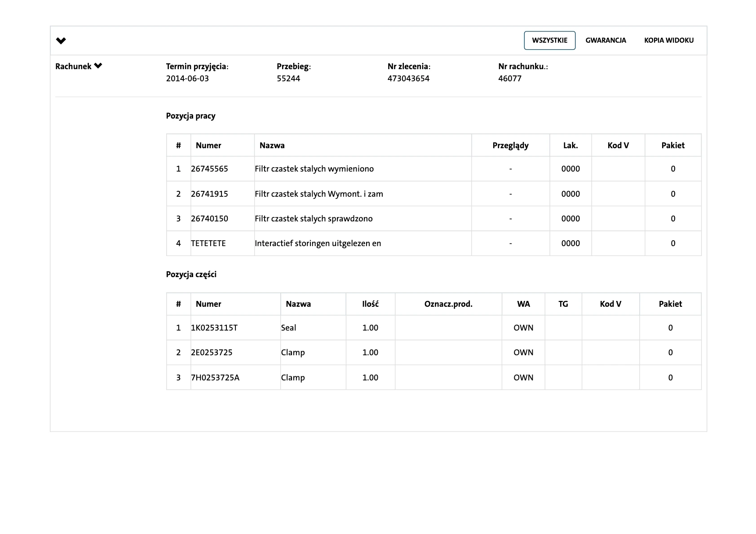Click the Lak. column header
Image resolution: width=756 pixels, height=534 pixels.
tap(570, 146)
